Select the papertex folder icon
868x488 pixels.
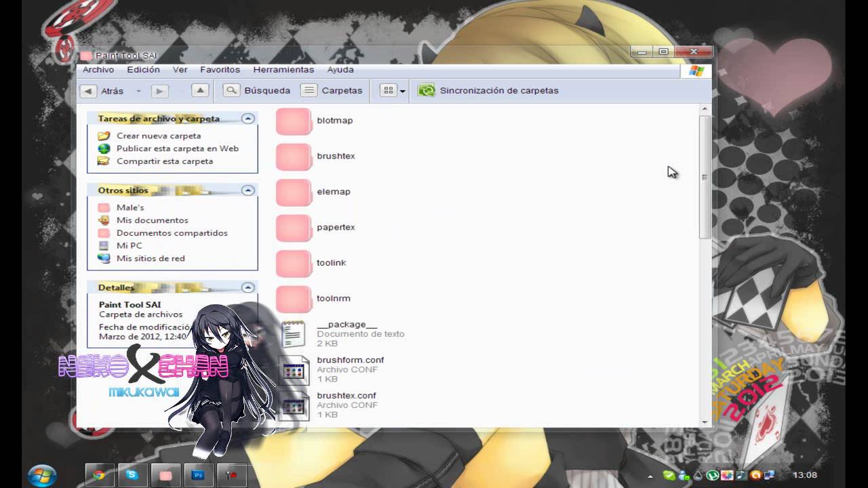pos(294,228)
